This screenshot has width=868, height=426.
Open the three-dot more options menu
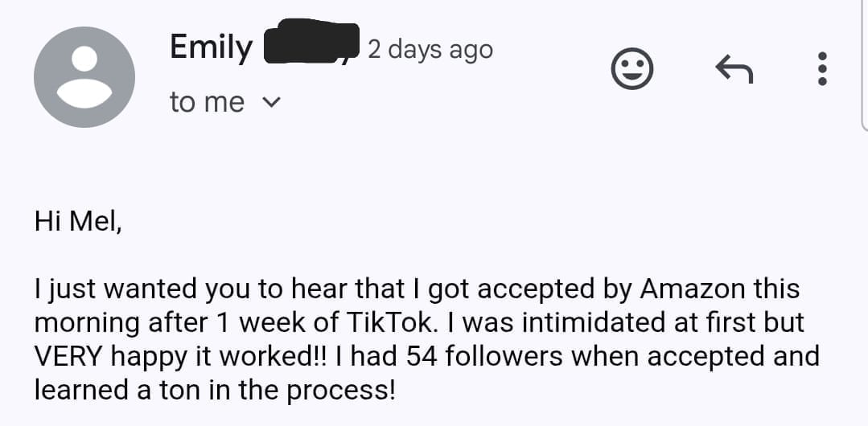(x=821, y=71)
